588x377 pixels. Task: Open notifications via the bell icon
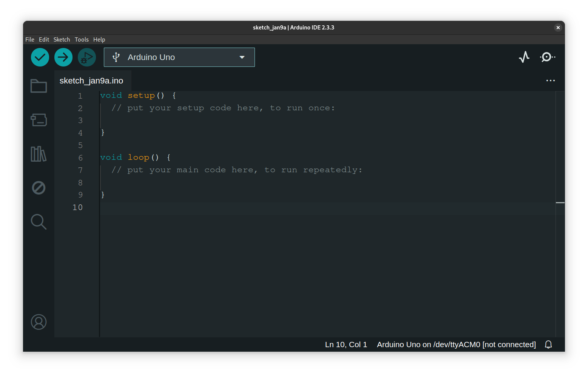pyautogui.click(x=548, y=344)
